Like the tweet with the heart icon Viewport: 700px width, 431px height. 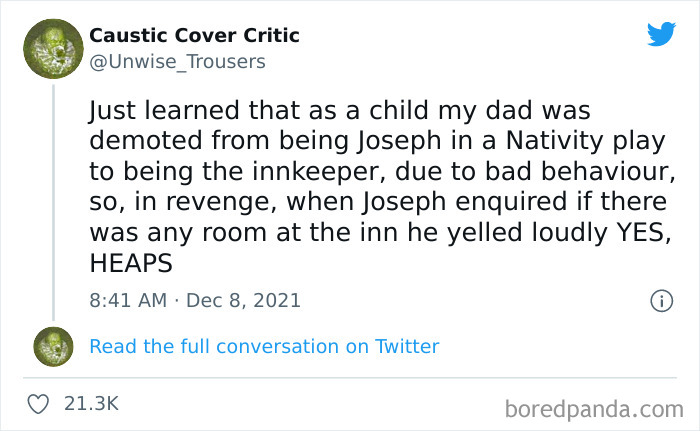40,404
